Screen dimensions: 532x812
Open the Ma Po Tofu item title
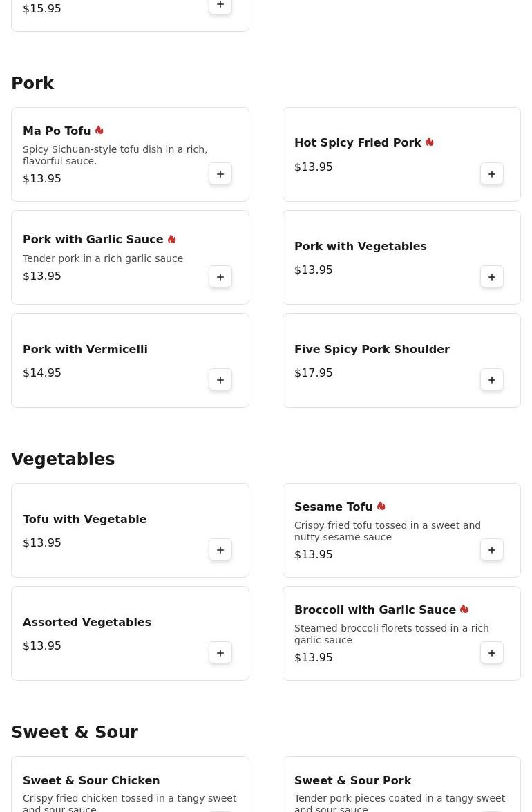(57, 131)
